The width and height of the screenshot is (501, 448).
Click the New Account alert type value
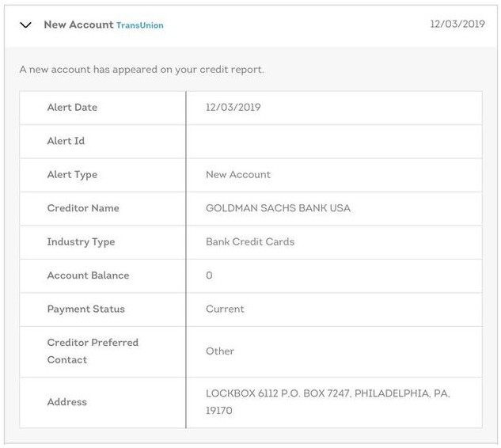[238, 174]
